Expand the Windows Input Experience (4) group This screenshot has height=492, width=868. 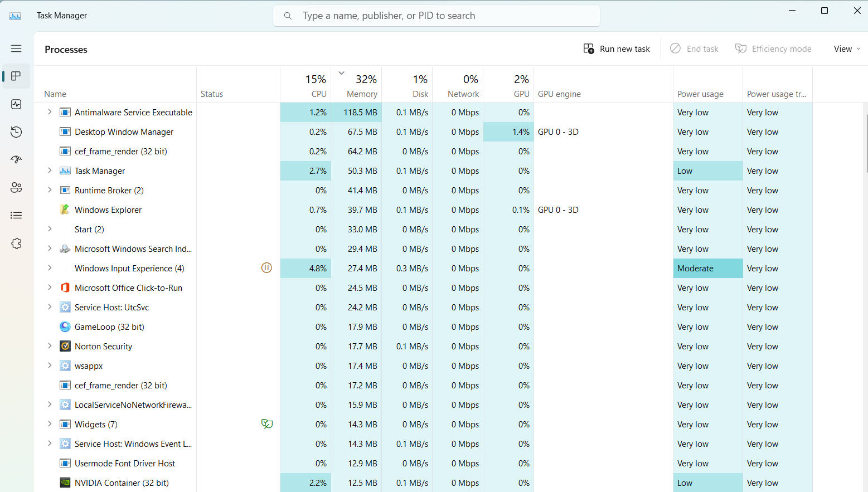point(50,268)
